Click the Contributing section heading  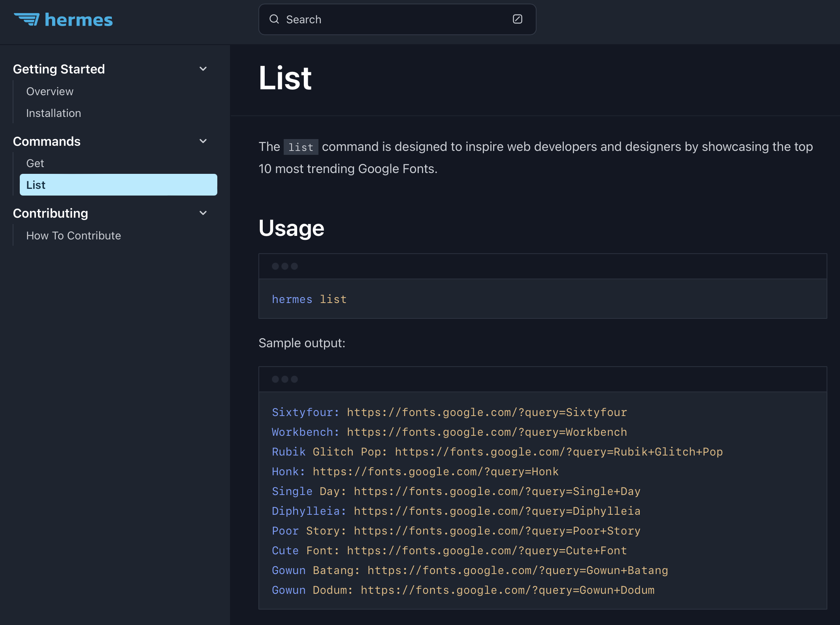pos(51,213)
